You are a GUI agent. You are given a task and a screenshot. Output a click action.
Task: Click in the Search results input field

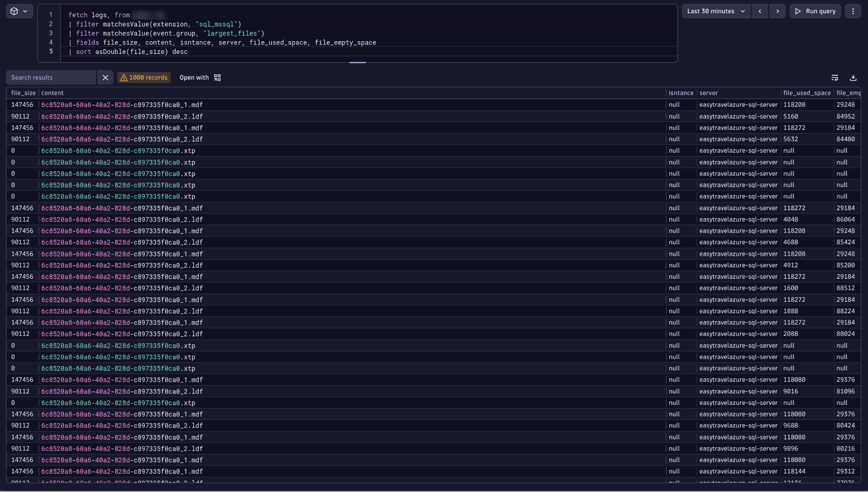click(51, 77)
